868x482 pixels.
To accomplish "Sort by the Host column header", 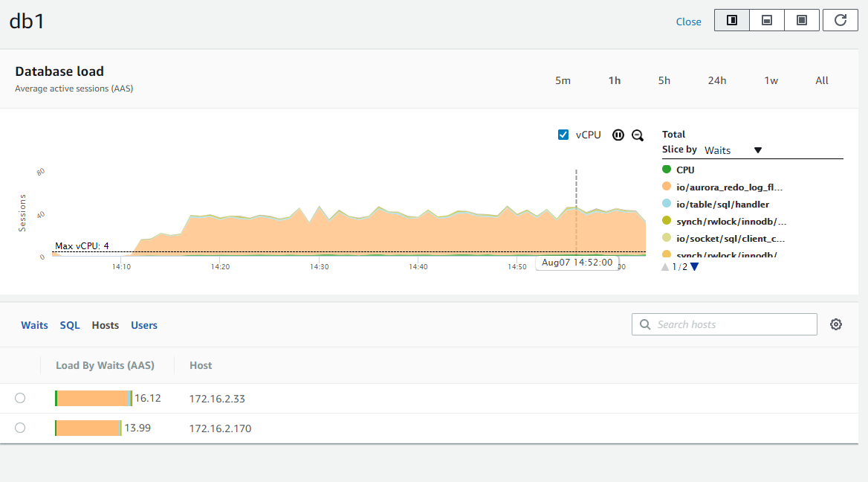I will click(201, 365).
